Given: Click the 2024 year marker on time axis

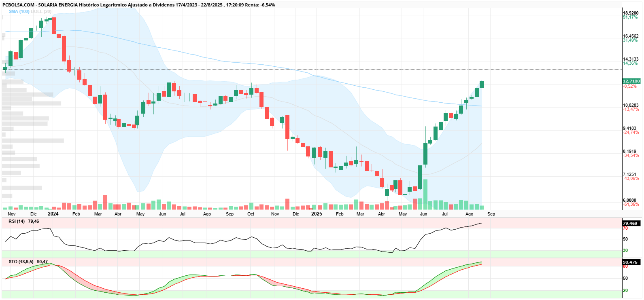Looking at the screenshot, I should click(53, 214).
